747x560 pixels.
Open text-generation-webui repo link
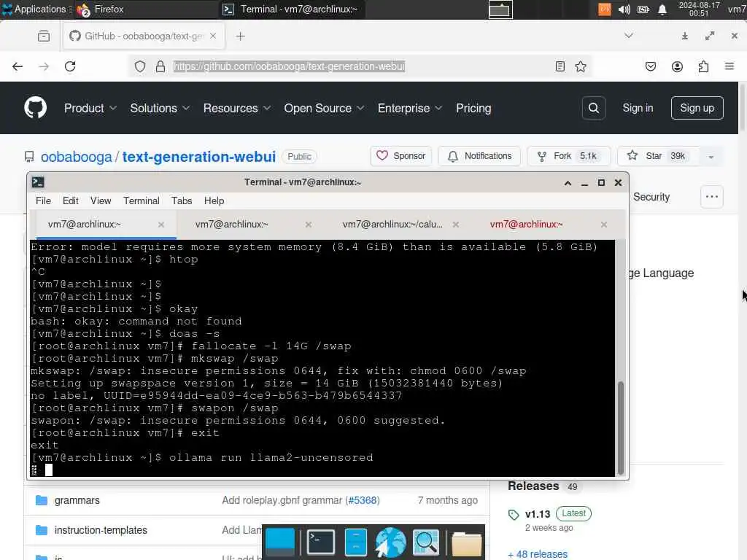tap(198, 157)
